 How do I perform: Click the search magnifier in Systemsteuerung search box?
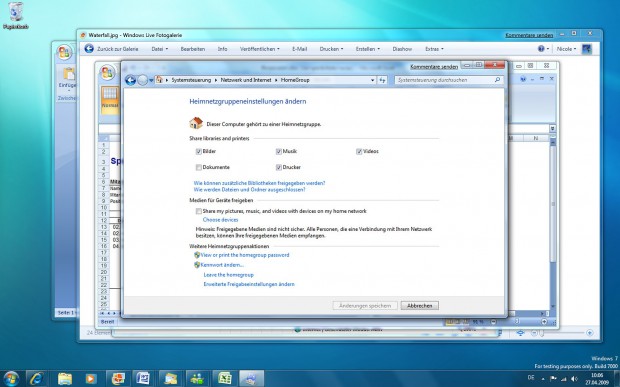point(497,80)
